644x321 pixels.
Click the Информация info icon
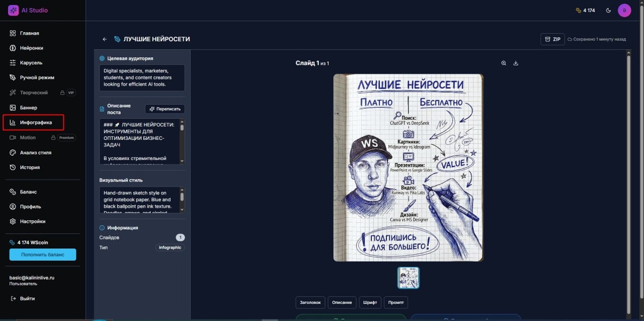coord(102,228)
